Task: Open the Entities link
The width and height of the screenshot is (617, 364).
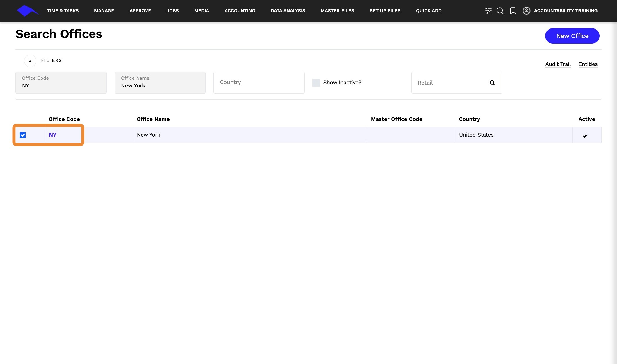Action: [588, 64]
